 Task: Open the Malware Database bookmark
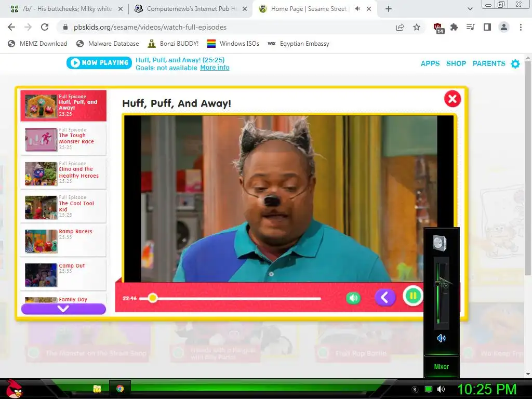pos(108,44)
